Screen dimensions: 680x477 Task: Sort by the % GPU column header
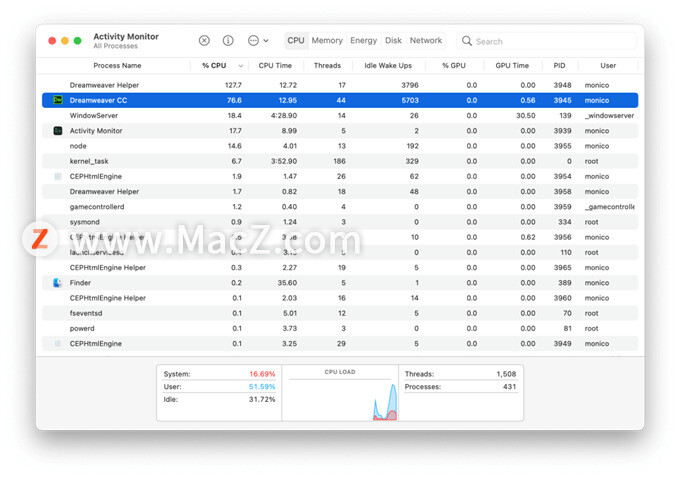(x=454, y=65)
